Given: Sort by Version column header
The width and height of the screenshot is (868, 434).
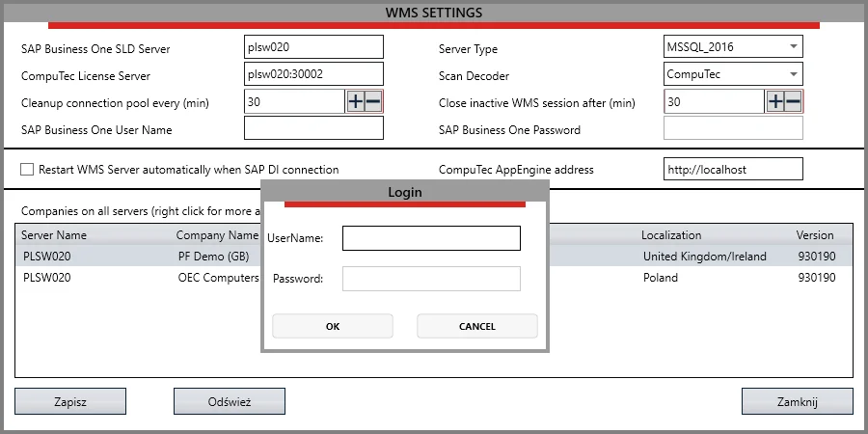Looking at the screenshot, I should pyautogui.click(x=815, y=234).
